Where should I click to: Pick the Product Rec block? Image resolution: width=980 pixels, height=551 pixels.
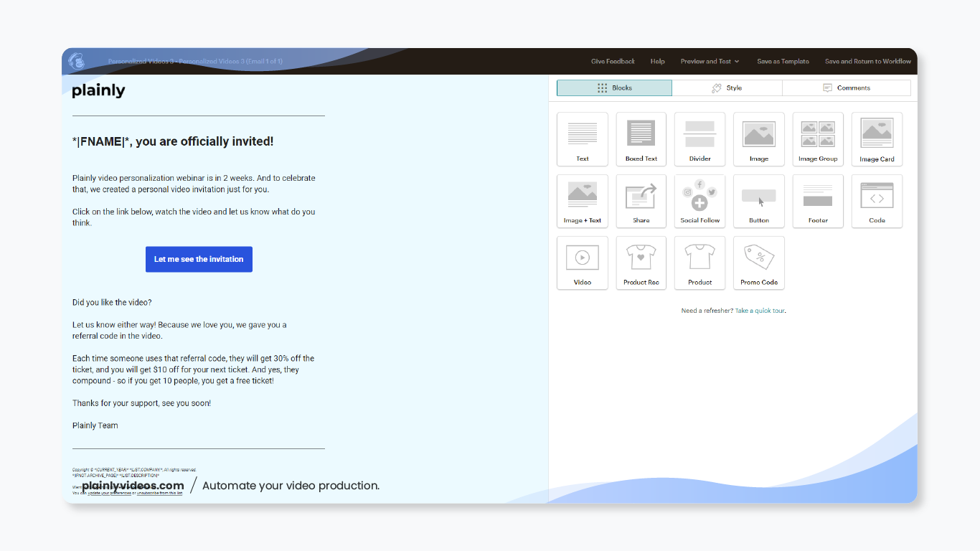pyautogui.click(x=641, y=263)
